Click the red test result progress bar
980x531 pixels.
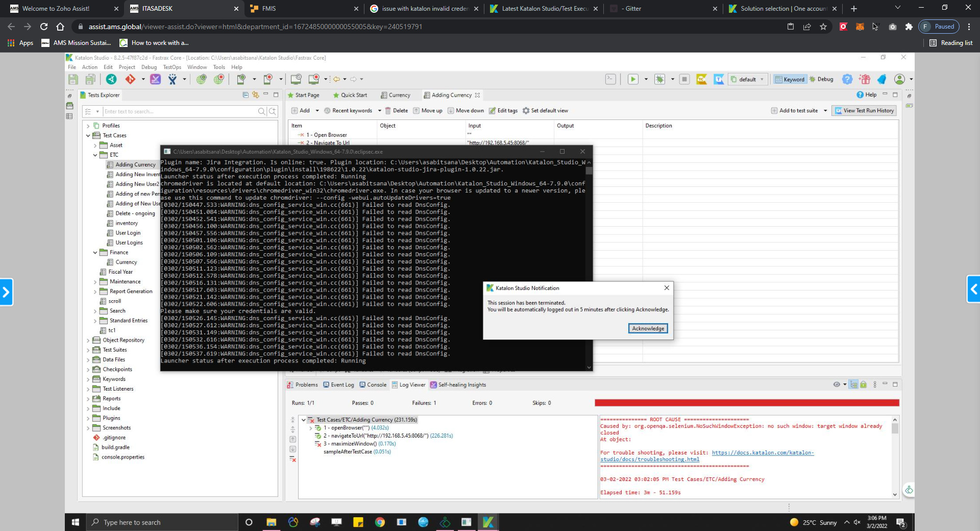tap(747, 403)
